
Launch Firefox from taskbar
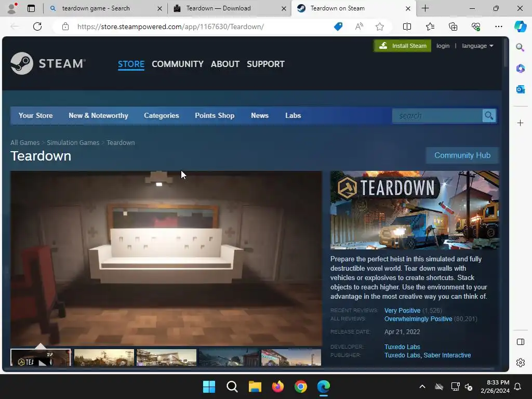coord(278,387)
